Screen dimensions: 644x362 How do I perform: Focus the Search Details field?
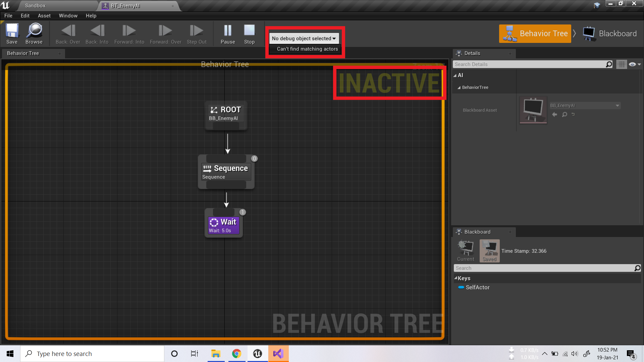pyautogui.click(x=533, y=64)
